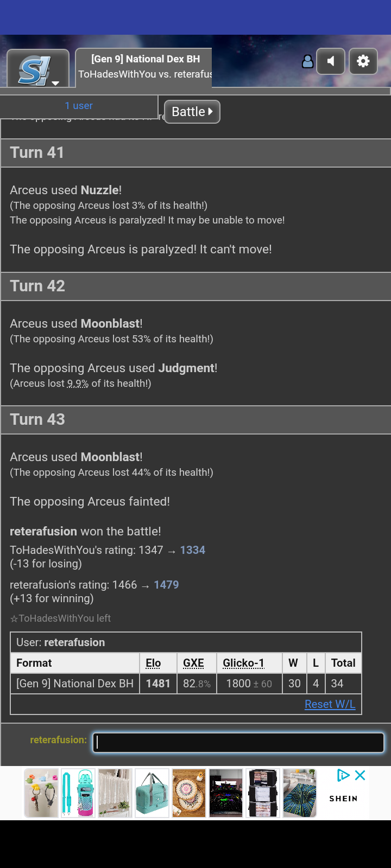Focus the chat message input field
This screenshot has width=391, height=868.
pos(238,743)
